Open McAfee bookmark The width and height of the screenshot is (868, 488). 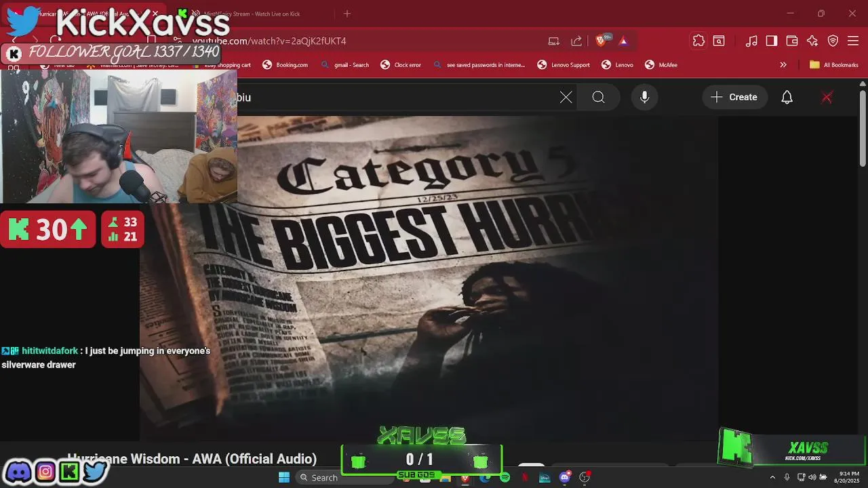(661, 65)
